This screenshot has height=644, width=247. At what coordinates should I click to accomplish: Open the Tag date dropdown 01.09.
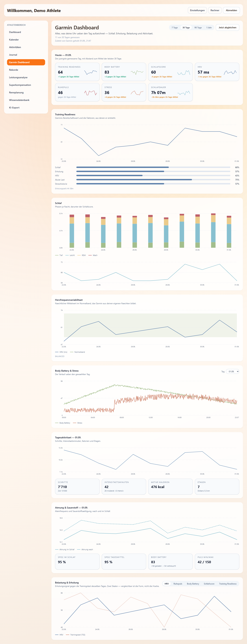click(232, 372)
